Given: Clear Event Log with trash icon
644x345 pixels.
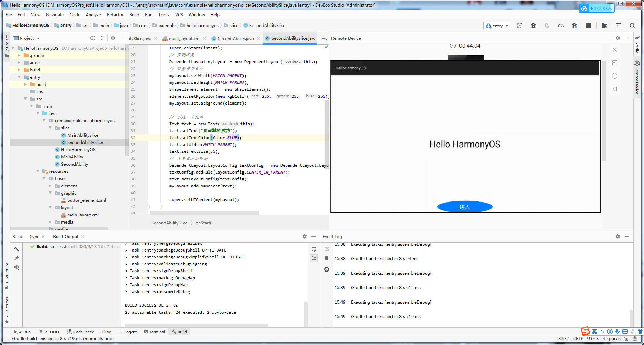Looking at the screenshot, I should 327,258.
